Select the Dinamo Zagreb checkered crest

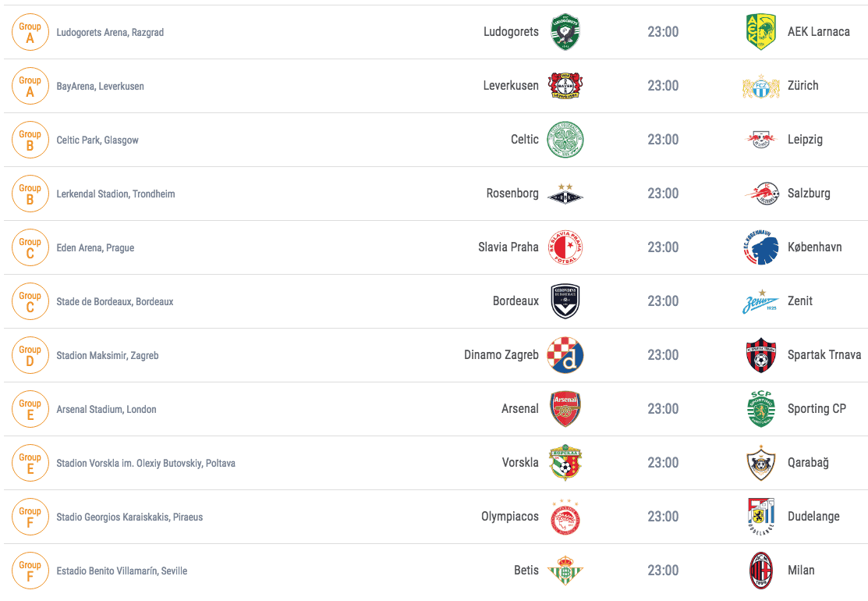[565, 355]
